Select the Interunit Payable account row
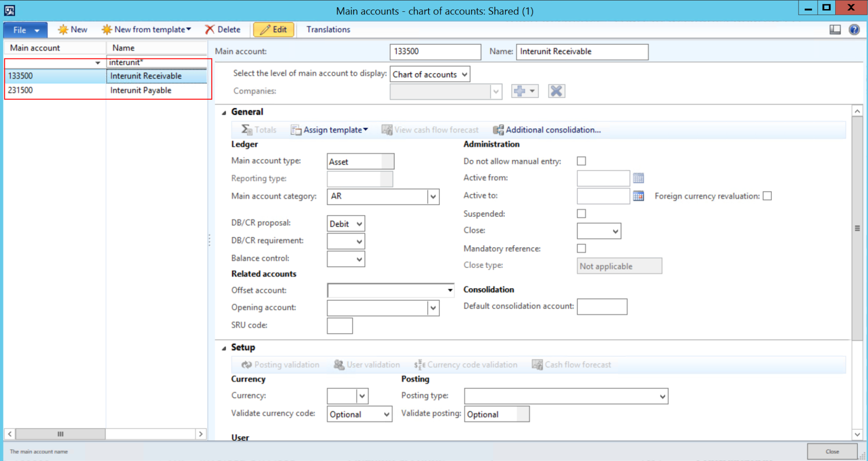The image size is (868, 461). tap(140, 90)
